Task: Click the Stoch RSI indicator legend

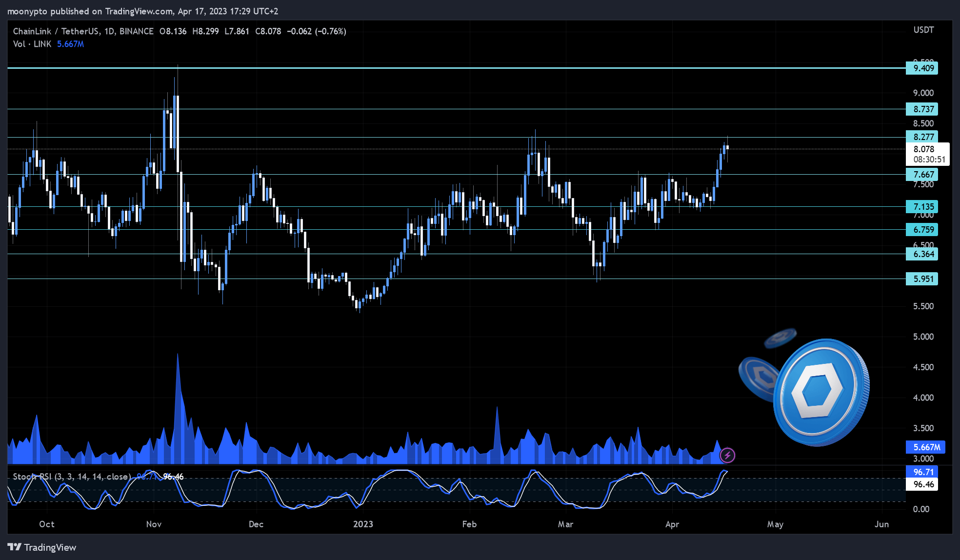Action: tap(72, 477)
